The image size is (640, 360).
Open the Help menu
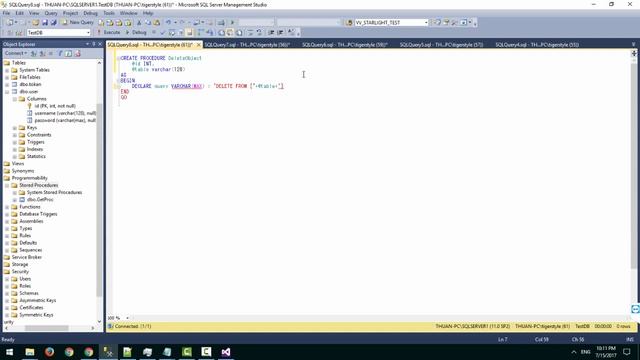[x=148, y=13]
